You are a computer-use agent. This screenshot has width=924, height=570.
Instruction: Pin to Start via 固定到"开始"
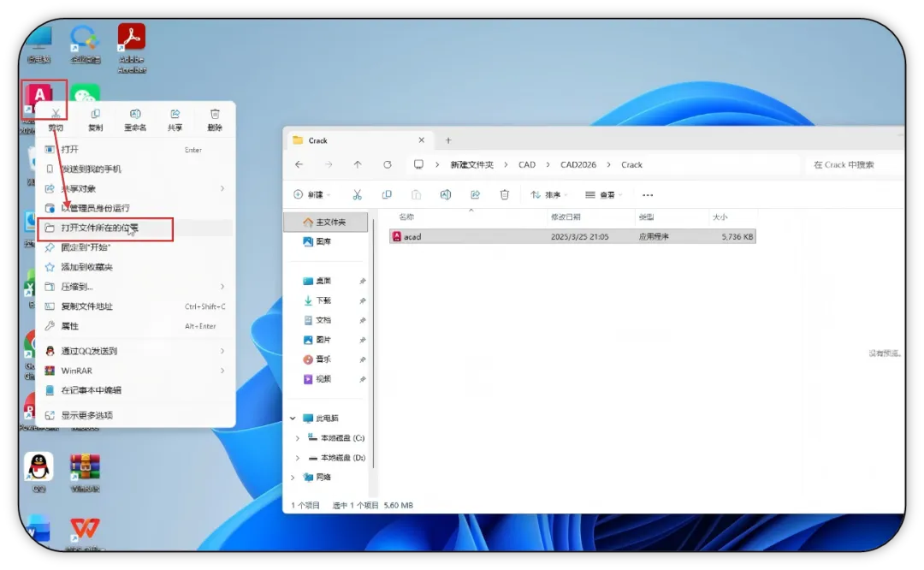(135, 247)
